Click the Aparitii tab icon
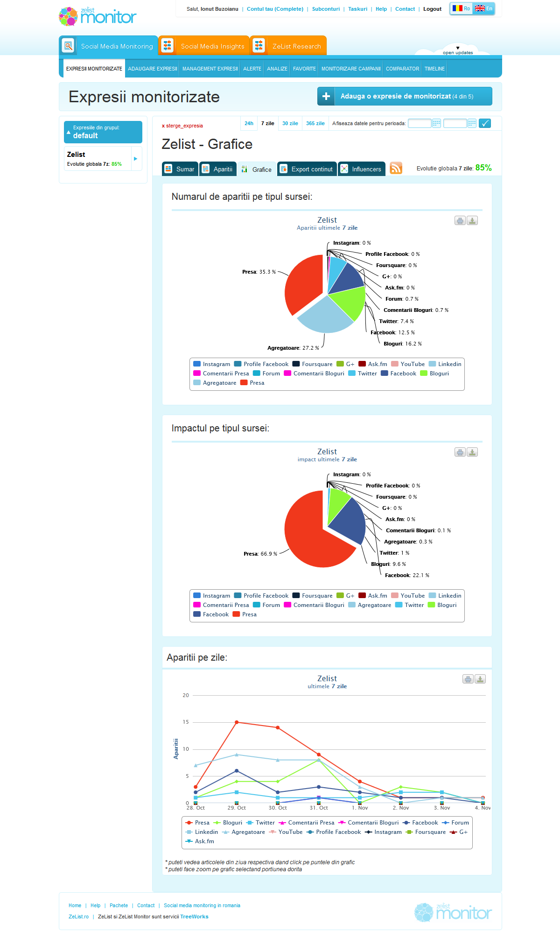This screenshot has width=560, height=952. pyautogui.click(x=205, y=169)
